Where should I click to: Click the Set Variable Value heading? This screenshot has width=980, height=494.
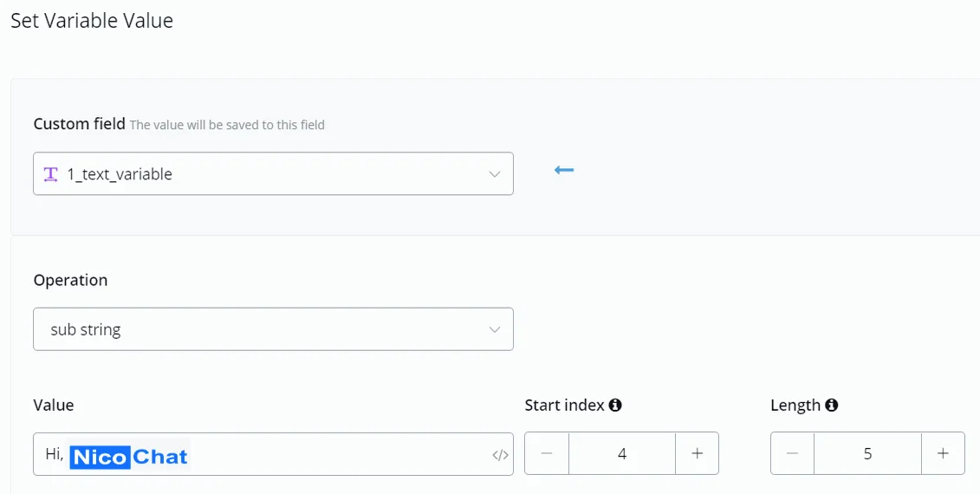92,21
